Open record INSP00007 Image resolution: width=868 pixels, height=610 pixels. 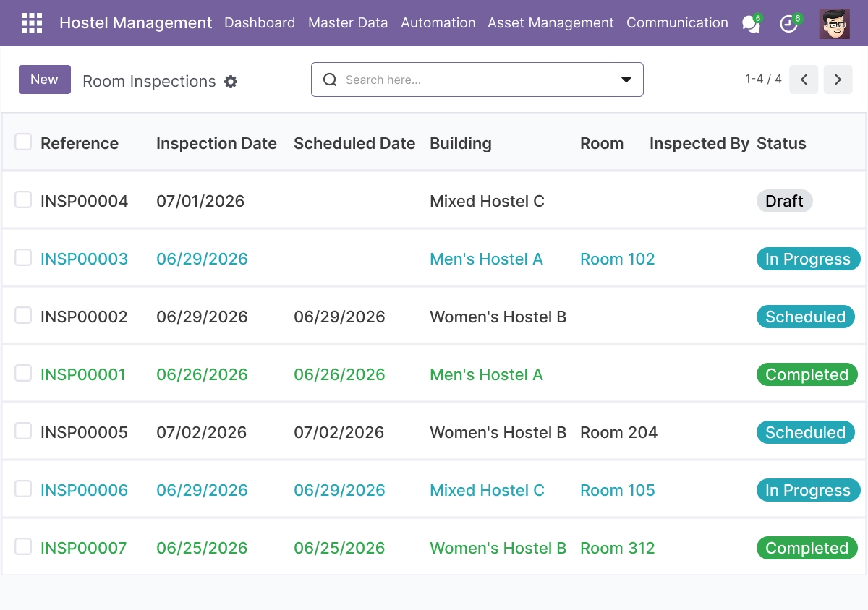83,548
